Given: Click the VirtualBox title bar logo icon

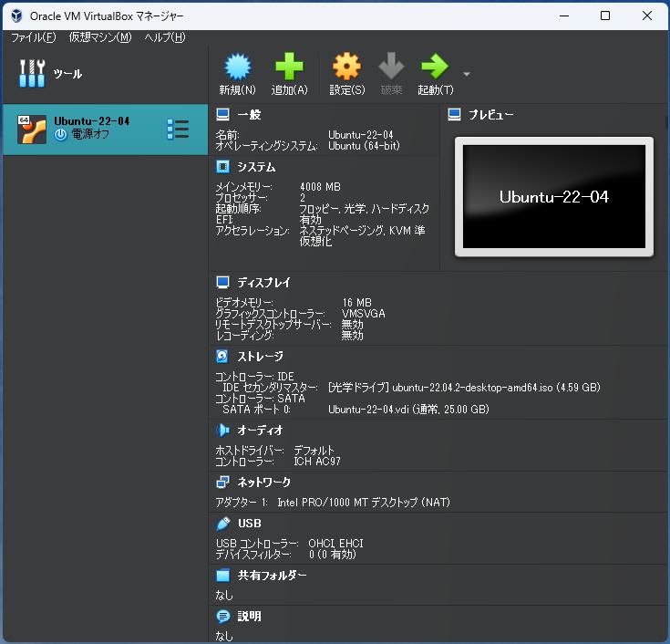Looking at the screenshot, I should tap(16, 16).
